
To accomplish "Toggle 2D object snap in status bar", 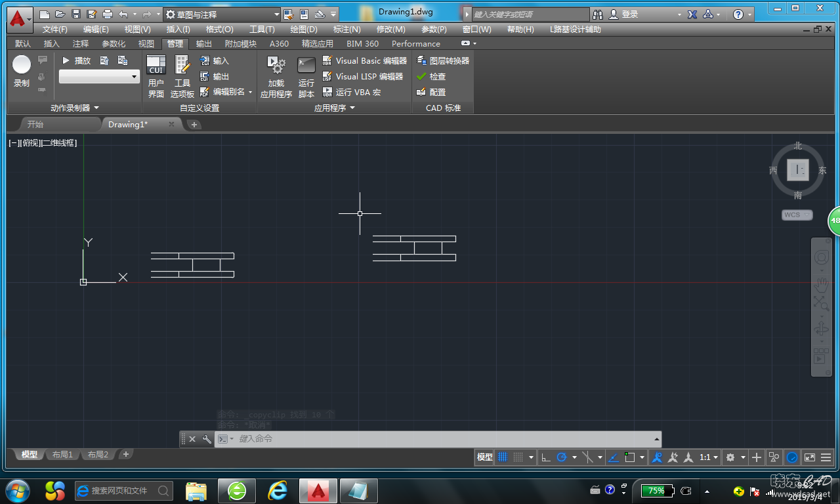I will click(630, 457).
